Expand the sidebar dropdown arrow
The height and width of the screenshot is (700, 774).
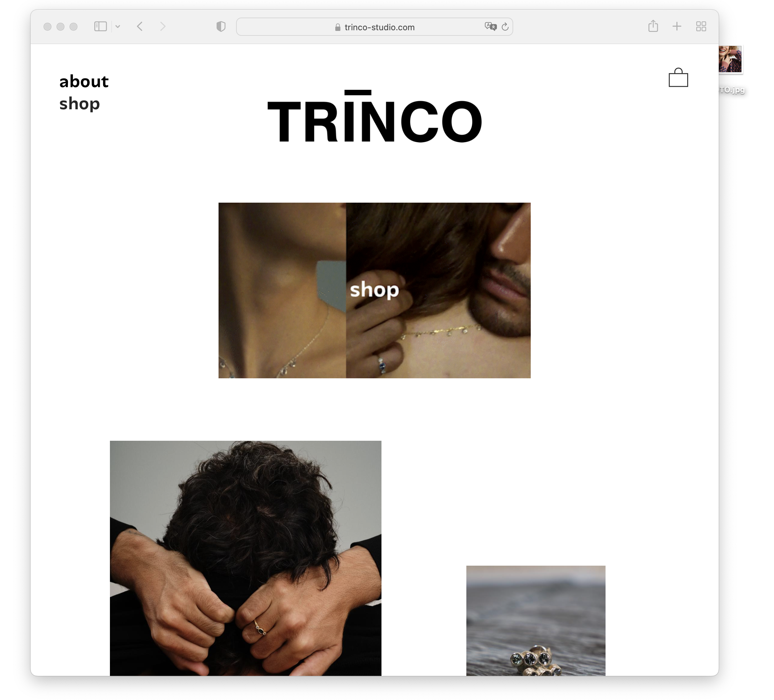point(118,26)
